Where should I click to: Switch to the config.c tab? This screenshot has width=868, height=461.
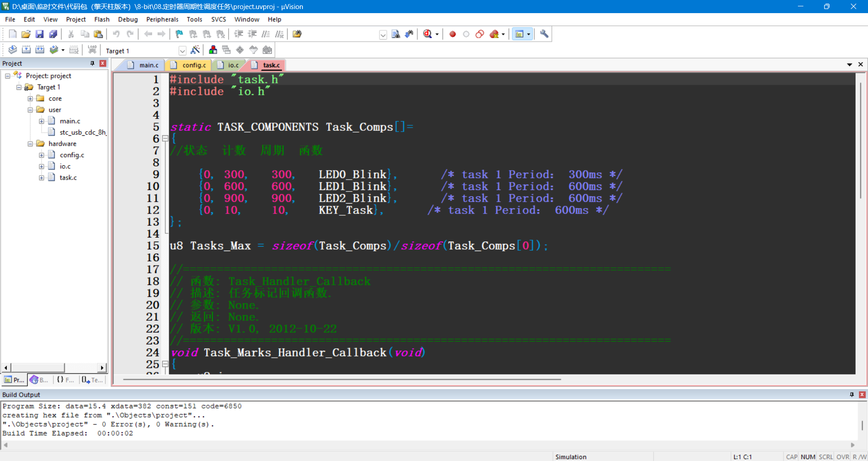pos(189,65)
